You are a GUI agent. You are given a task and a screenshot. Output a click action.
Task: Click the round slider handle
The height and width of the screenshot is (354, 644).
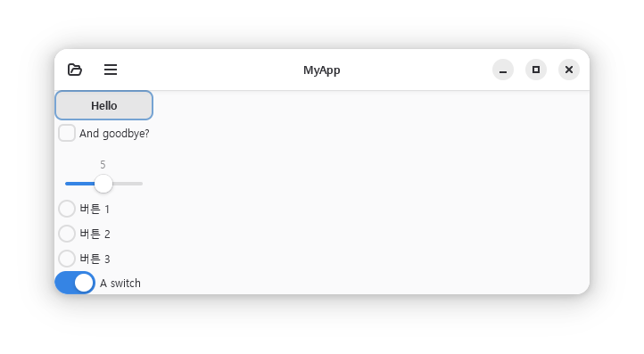pyautogui.click(x=103, y=184)
